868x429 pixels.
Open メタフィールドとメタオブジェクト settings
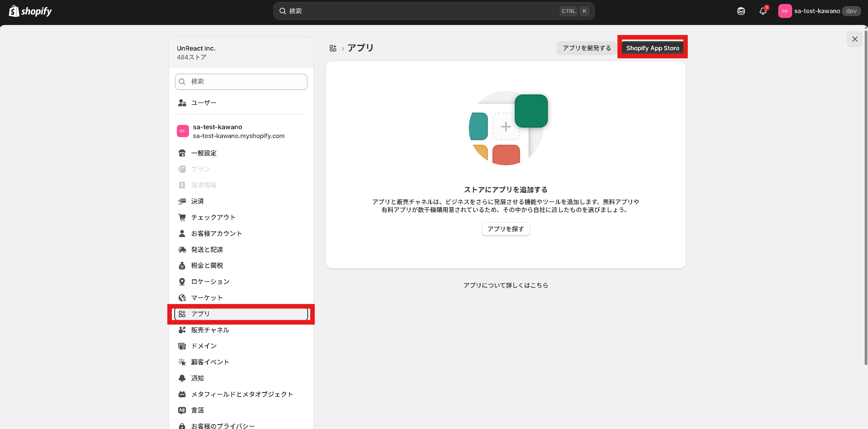241,394
